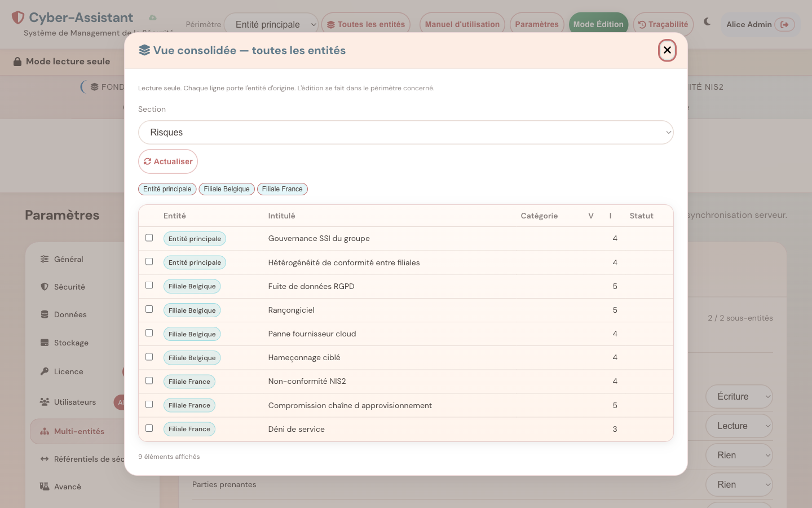Click the Entité column header
Screen dimensions: 812x508
(x=175, y=216)
